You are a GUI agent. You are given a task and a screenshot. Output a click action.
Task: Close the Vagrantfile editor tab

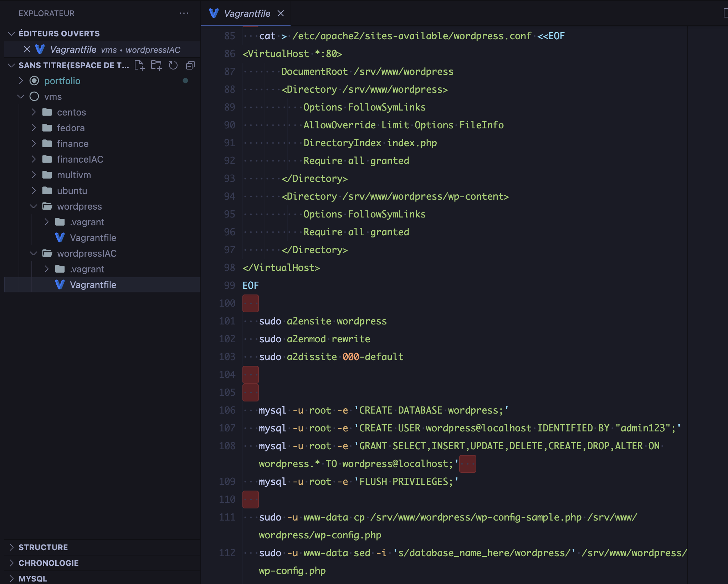(x=281, y=13)
